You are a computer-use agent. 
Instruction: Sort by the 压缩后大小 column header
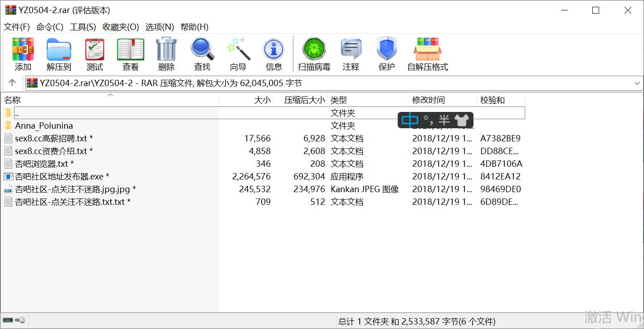click(301, 100)
